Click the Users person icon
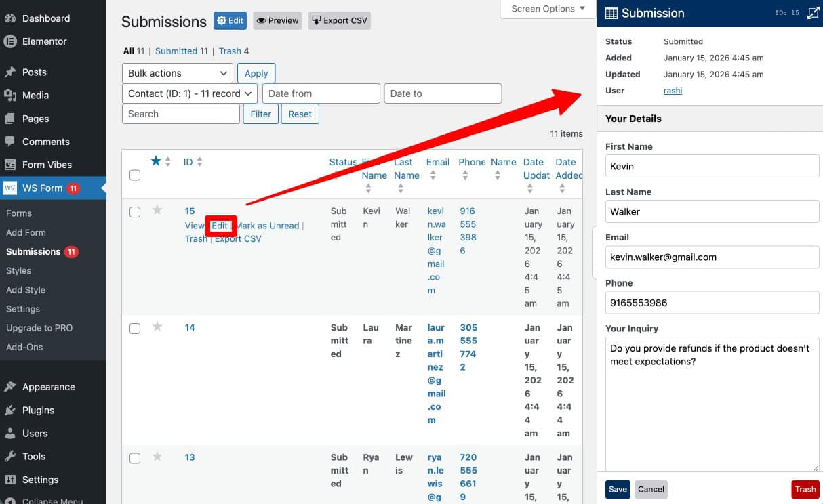This screenshot has width=823, height=504. pyautogui.click(x=10, y=433)
